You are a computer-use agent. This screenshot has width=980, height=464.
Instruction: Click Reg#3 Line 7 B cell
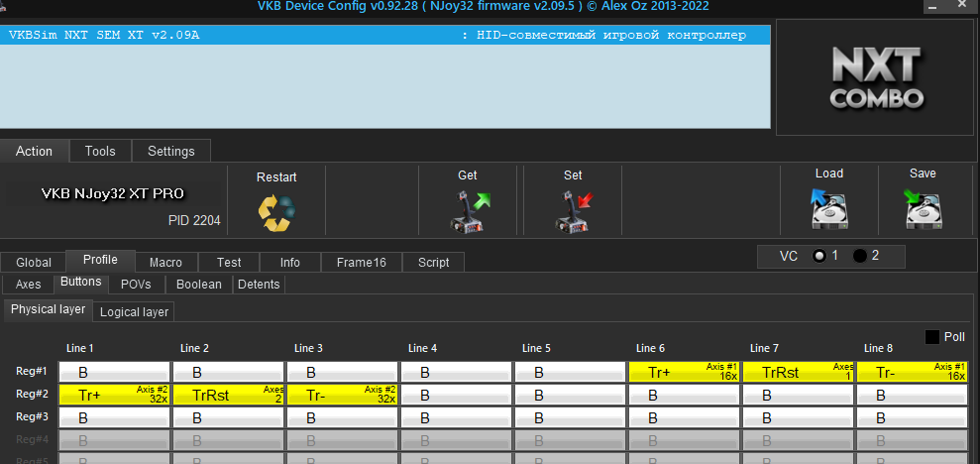[798, 417]
